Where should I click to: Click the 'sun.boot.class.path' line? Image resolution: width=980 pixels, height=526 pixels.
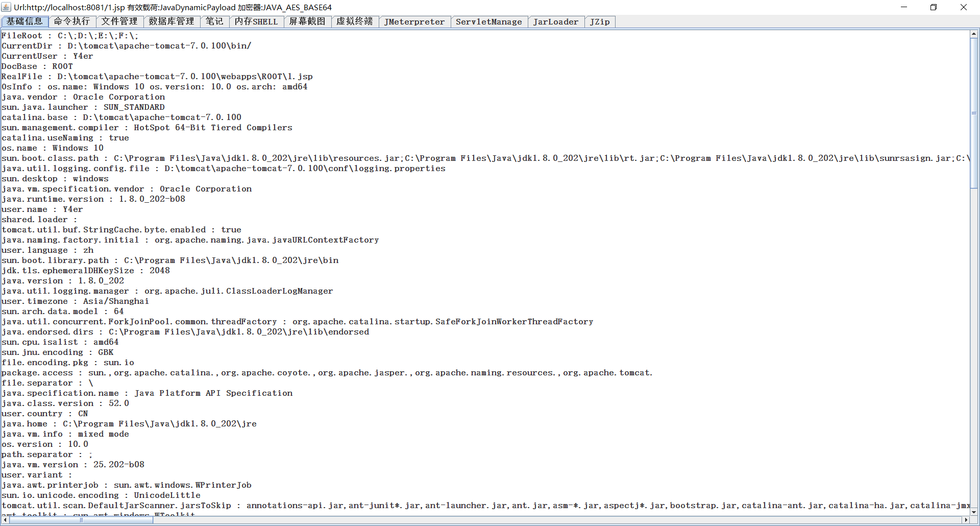tap(485, 158)
